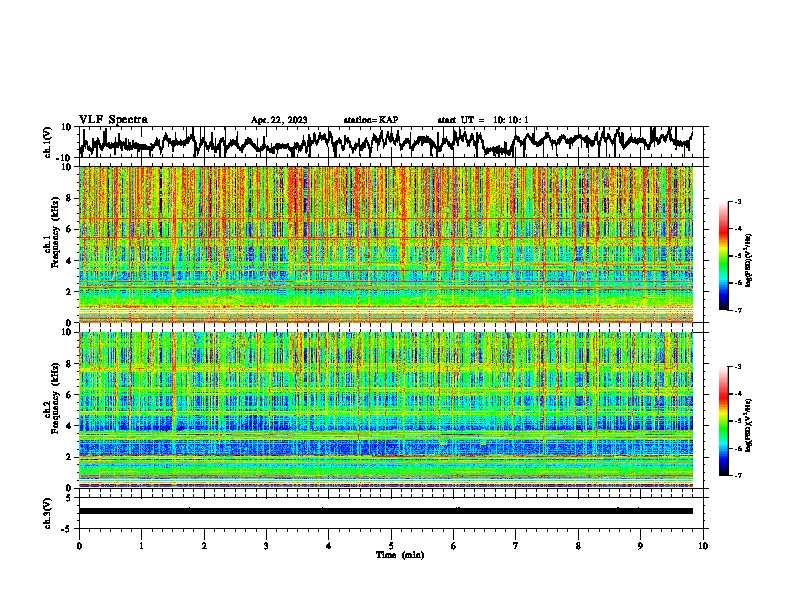Click inside the ch.1 spectrogram panel
Viewport: 792px width, 612px height.
[x=386, y=244]
